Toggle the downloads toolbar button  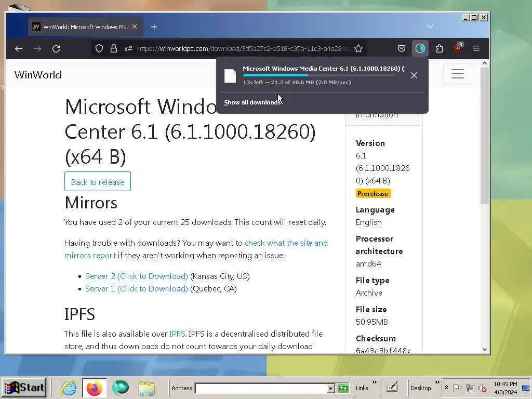coord(420,48)
